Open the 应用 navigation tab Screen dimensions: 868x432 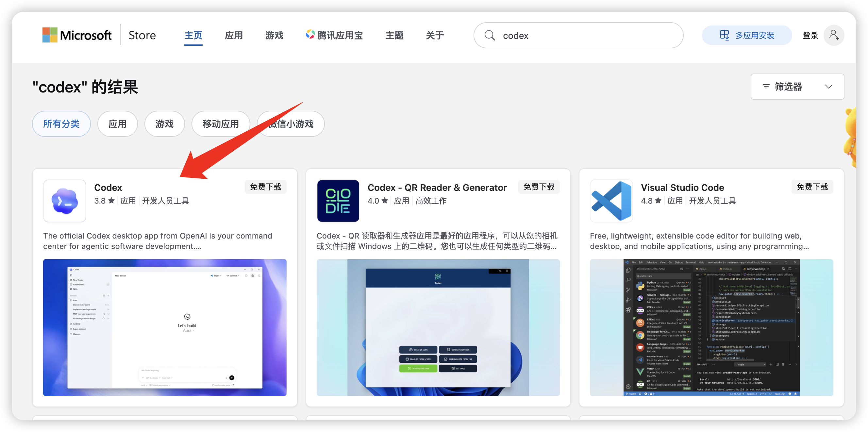pyautogui.click(x=234, y=35)
